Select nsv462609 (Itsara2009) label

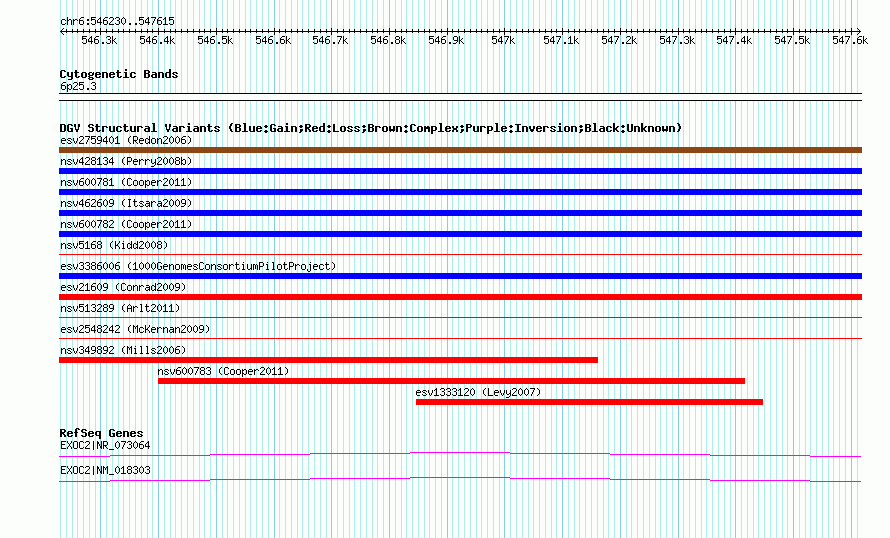[126, 203]
